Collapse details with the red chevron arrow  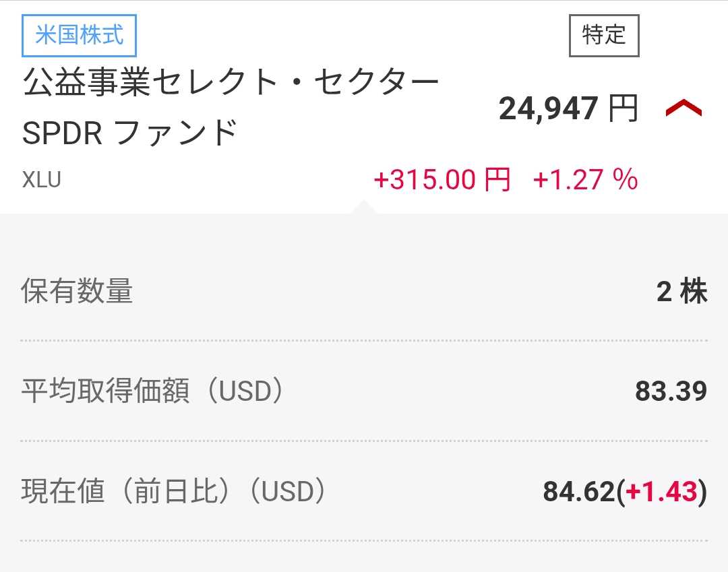click(x=684, y=108)
